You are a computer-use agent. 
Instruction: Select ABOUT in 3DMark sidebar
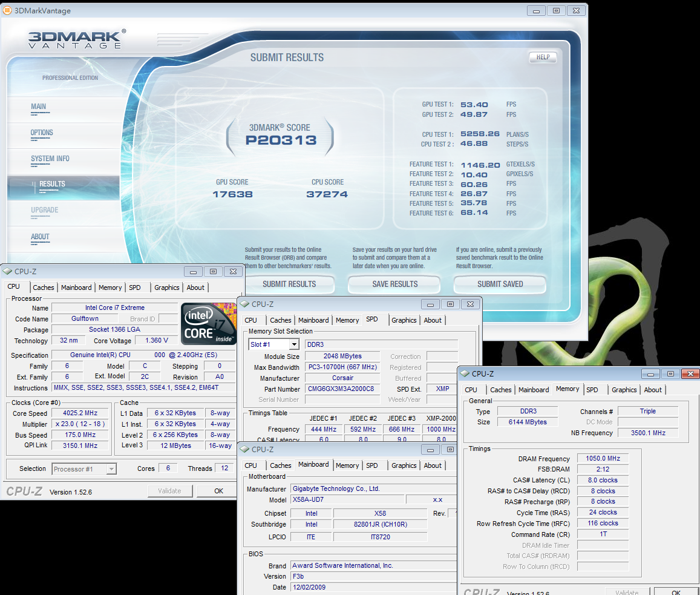click(40, 237)
